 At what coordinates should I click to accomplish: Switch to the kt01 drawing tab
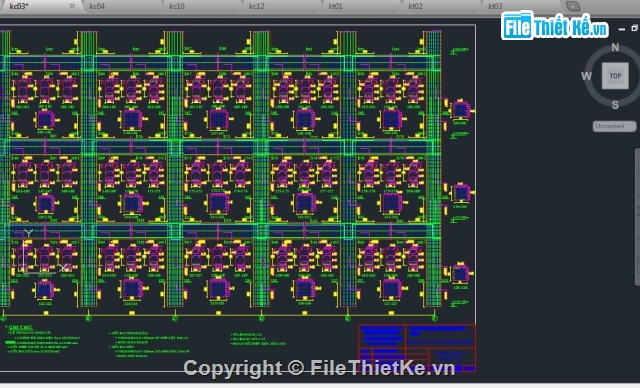[336, 6]
